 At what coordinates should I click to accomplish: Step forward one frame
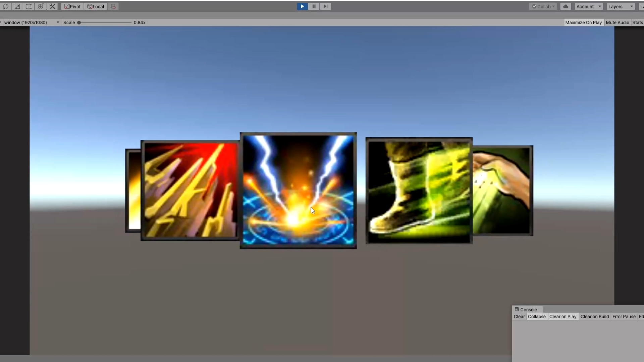[325, 6]
